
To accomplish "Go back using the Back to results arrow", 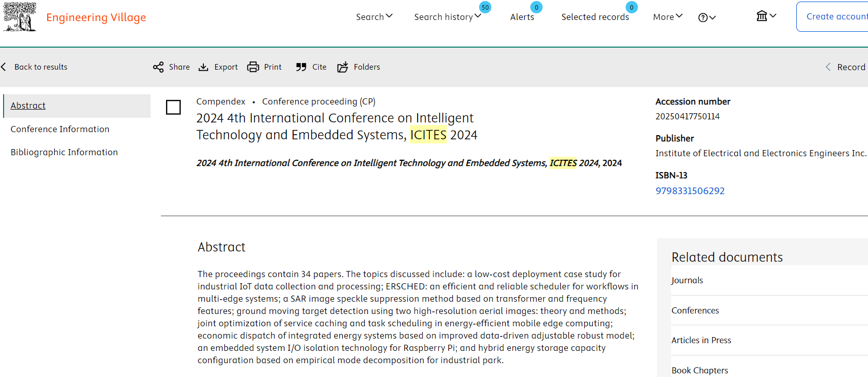I will pos(4,67).
